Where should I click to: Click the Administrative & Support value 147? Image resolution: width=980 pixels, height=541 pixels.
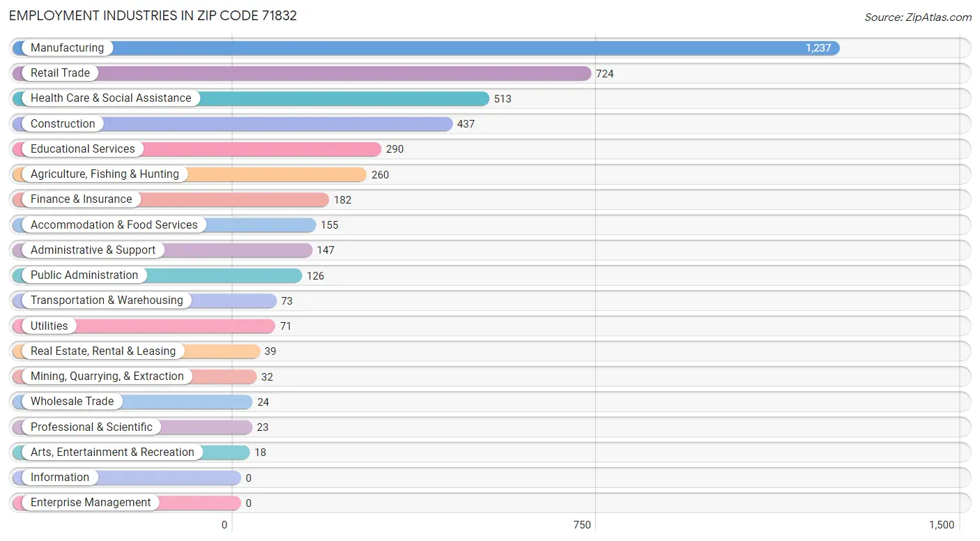tap(326, 250)
